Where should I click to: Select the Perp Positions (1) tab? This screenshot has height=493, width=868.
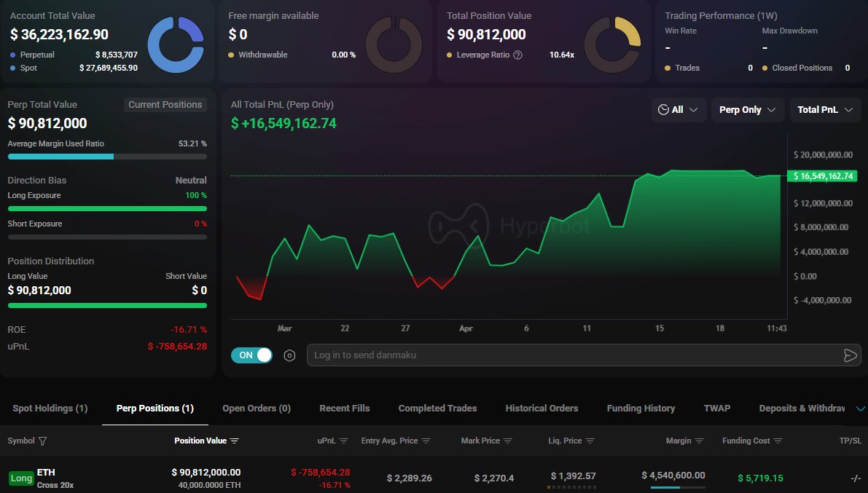(x=155, y=409)
